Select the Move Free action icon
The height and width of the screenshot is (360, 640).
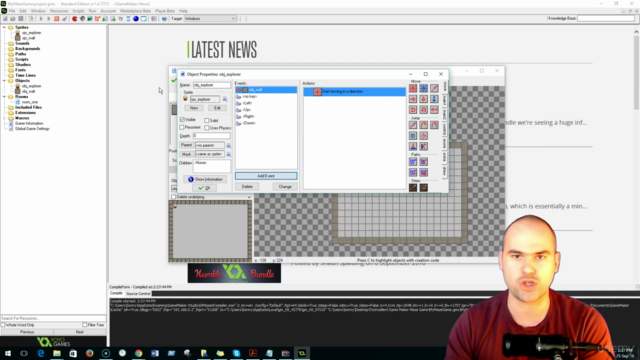click(424, 88)
